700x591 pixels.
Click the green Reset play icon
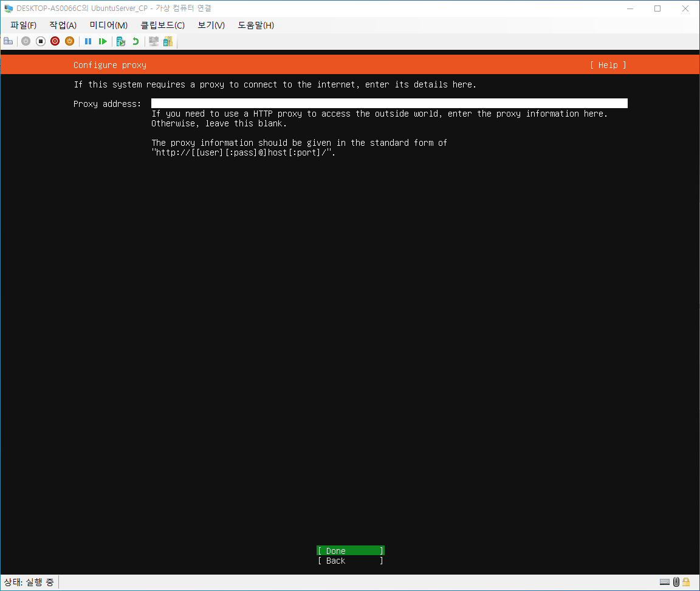103,41
